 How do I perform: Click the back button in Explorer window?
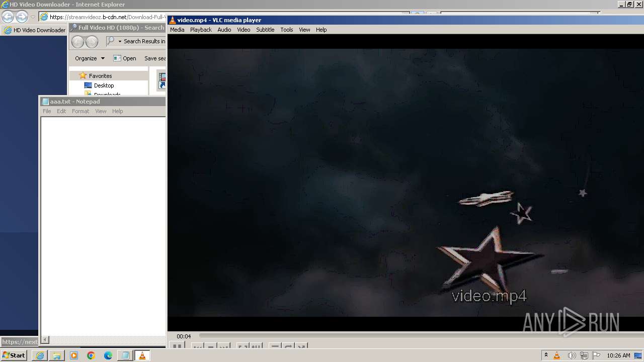pos(77,42)
